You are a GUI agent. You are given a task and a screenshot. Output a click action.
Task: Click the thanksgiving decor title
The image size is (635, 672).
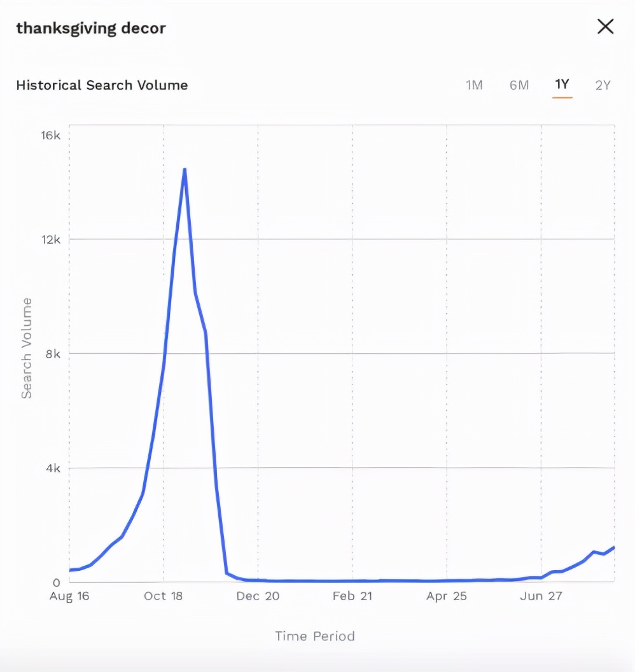coord(91,28)
